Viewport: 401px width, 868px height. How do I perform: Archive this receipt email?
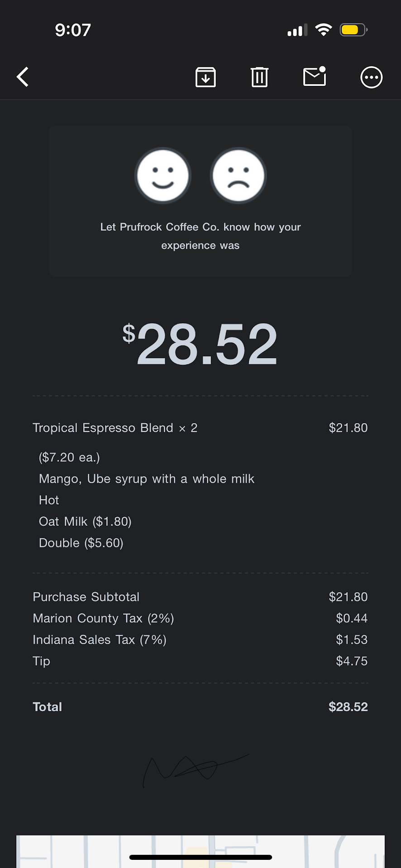point(205,77)
